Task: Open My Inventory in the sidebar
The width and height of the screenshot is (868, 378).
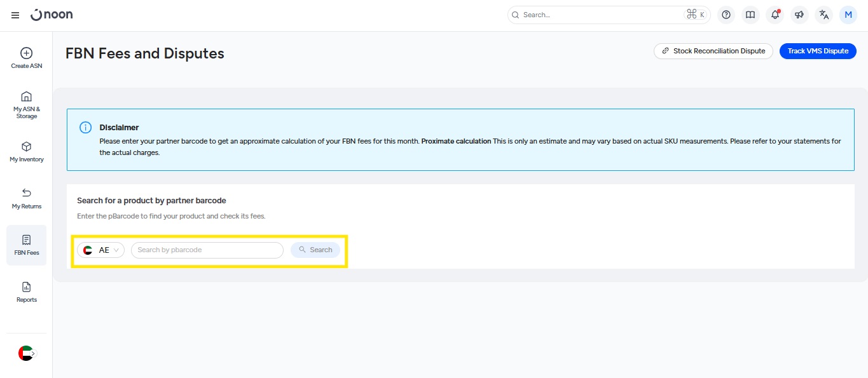Action: coord(27,152)
